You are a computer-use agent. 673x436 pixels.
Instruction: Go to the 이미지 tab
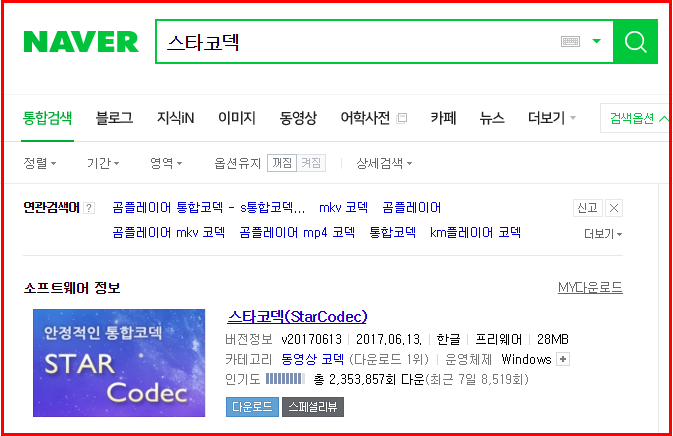click(237, 118)
